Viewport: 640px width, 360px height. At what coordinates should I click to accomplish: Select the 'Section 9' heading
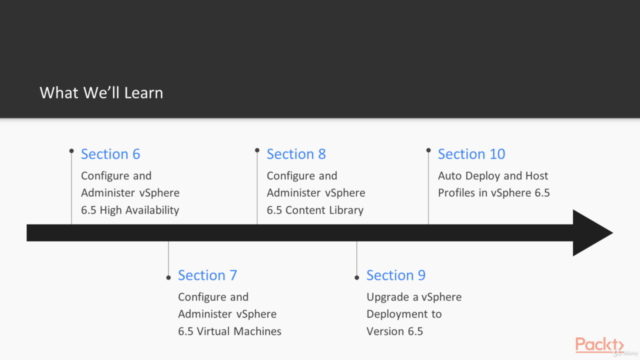[x=396, y=275]
